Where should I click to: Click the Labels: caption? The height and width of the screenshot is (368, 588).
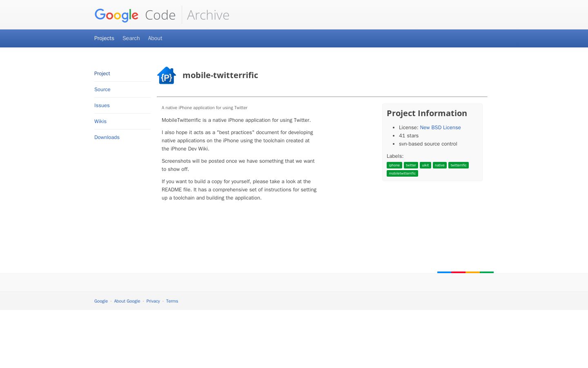[x=395, y=156]
